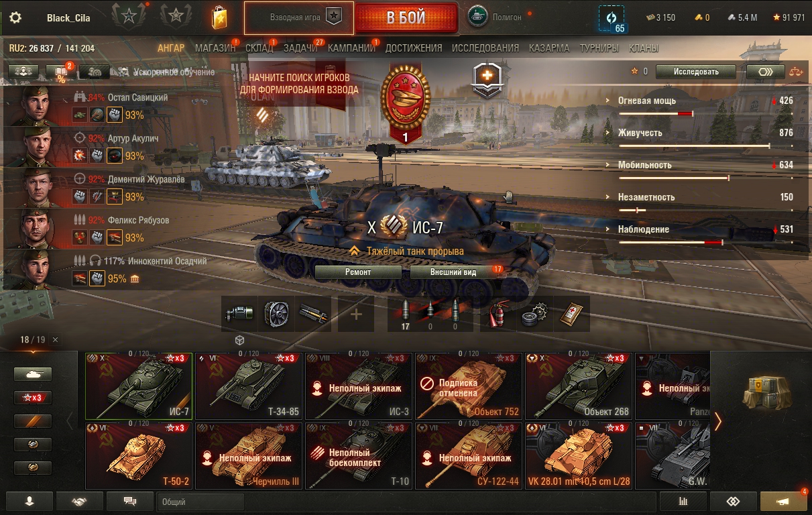Click the empty equipment slot plus icon
The image size is (812, 515).
(x=356, y=314)
